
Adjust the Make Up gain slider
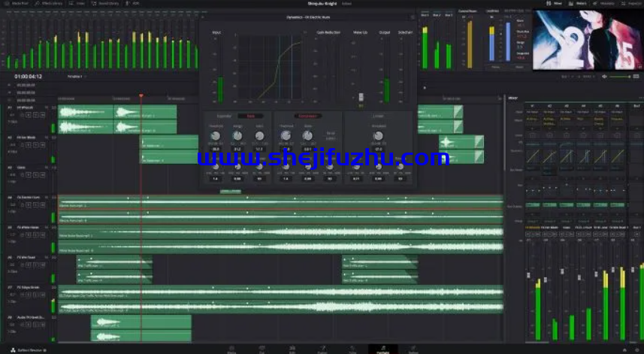(361, 97)
